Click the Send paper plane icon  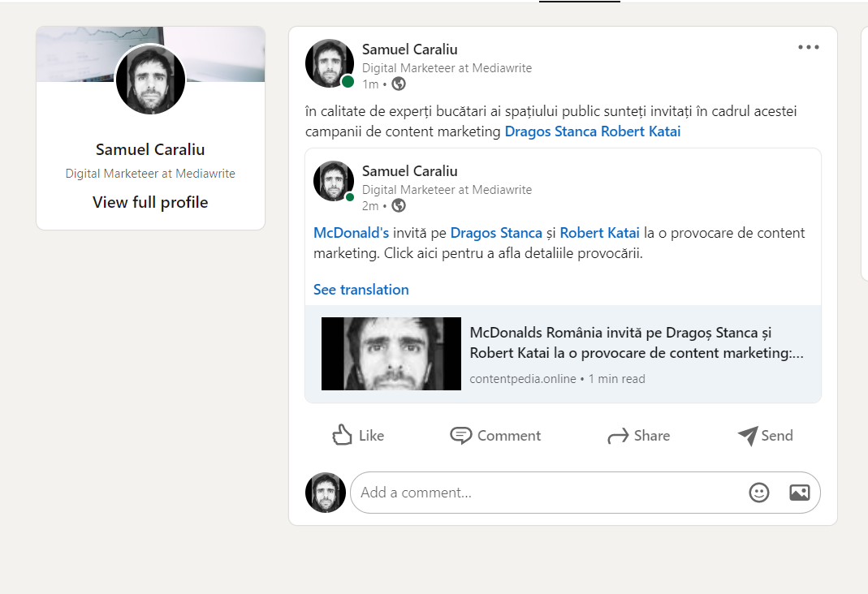tap(747, 436)
